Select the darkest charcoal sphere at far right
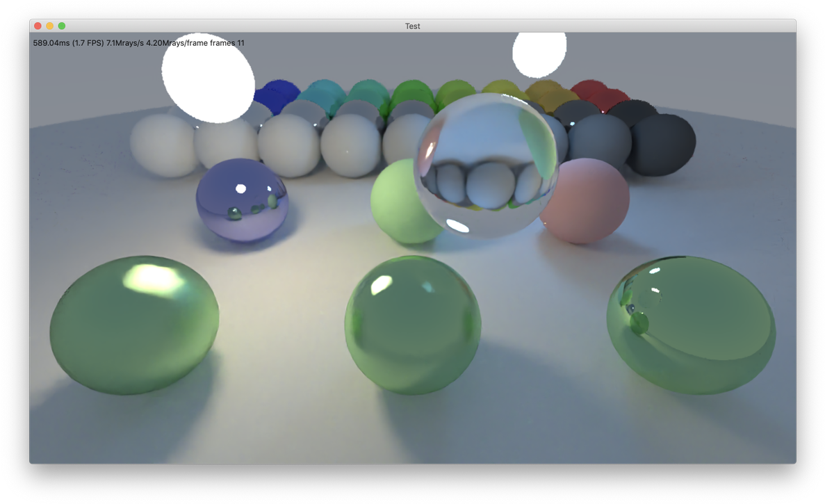The height and width of the screenshot is (504, 825). pyautogui.click(x=664, y=144)
